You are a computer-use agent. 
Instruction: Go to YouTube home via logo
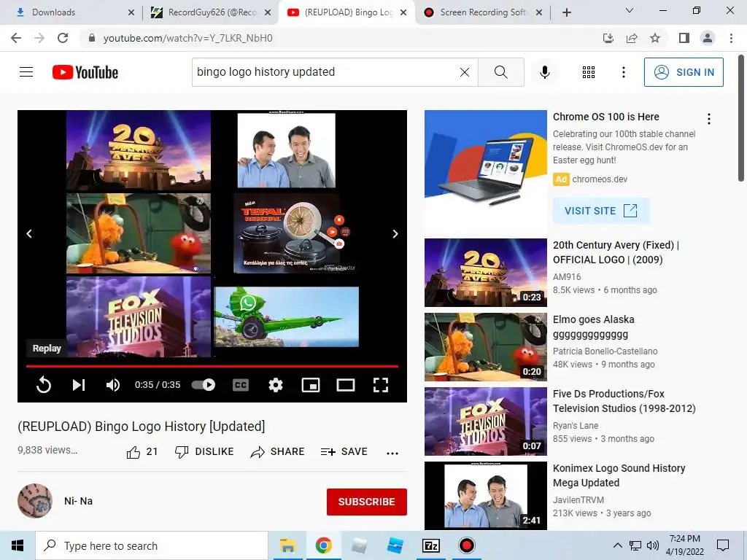click(x=85, y=72)
